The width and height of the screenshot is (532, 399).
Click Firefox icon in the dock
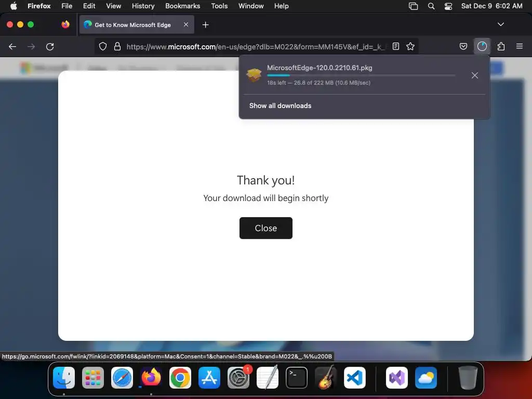[x=151, y=378]
